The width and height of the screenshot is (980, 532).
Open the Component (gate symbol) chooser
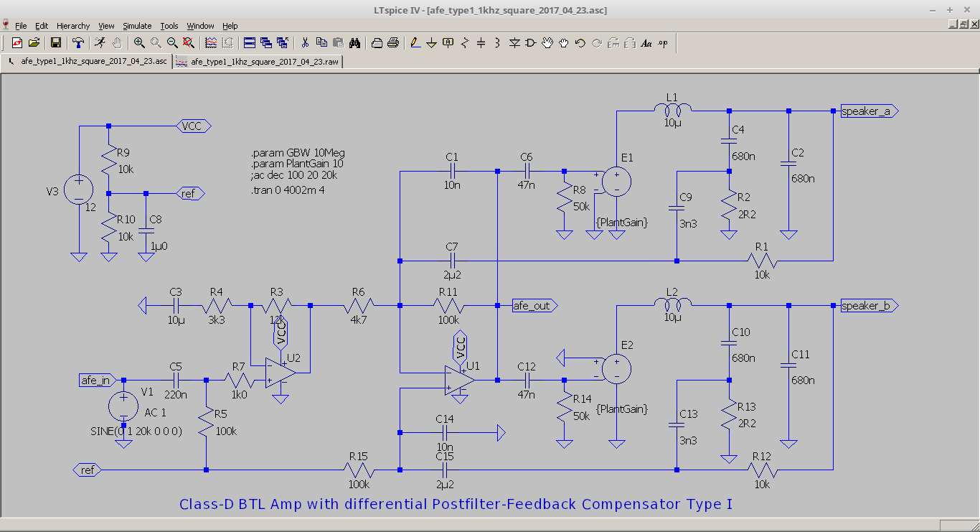click(x=531, y=43)
